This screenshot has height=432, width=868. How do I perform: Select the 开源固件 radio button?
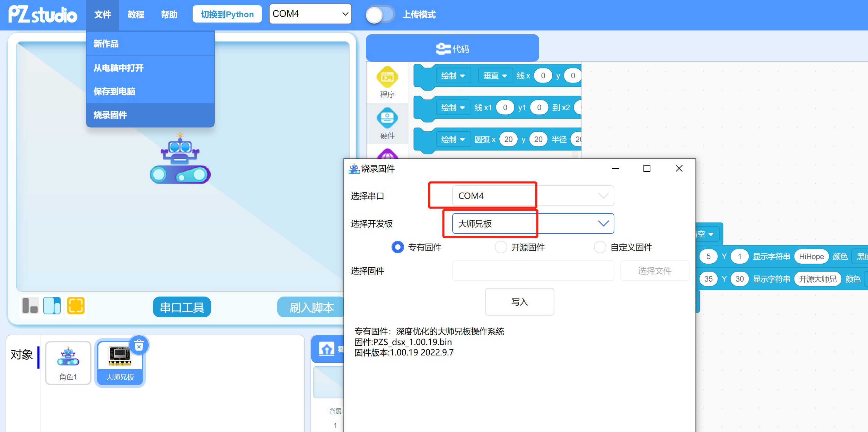click(501, 247)
